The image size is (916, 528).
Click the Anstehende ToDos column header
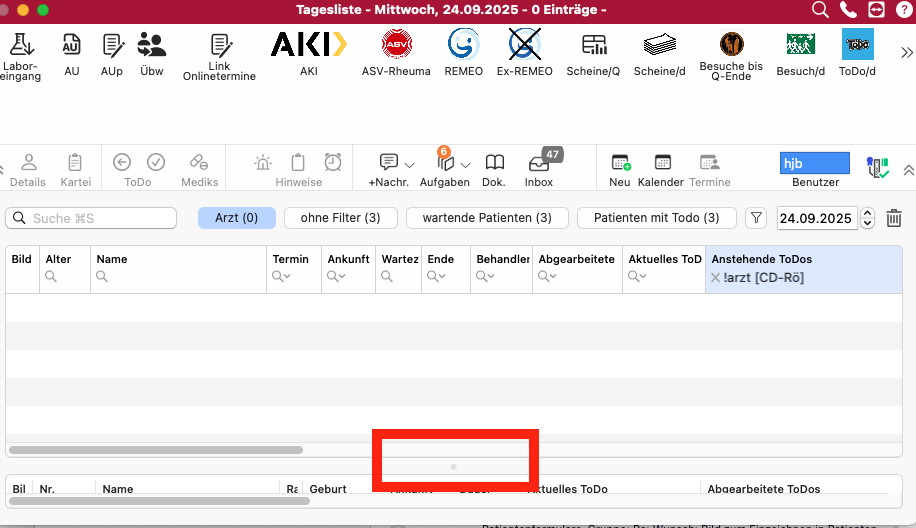762,259
